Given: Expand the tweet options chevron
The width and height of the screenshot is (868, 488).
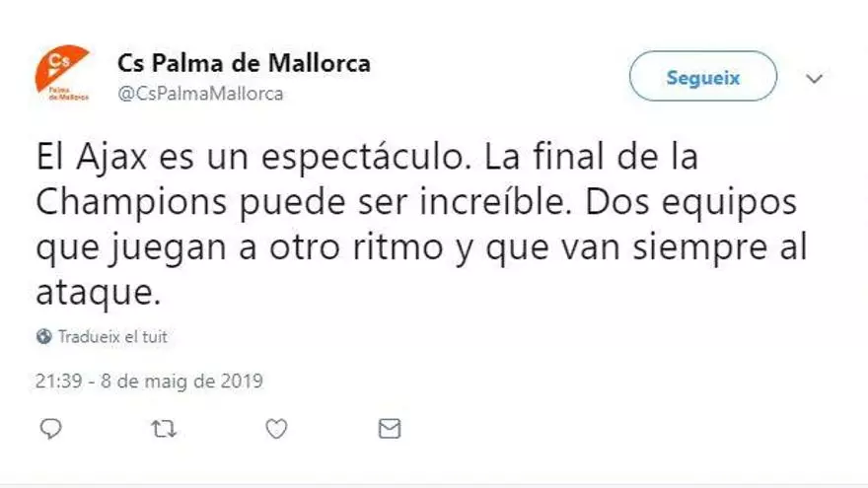Looking at the screenshot, I should [x=814, y=79].
